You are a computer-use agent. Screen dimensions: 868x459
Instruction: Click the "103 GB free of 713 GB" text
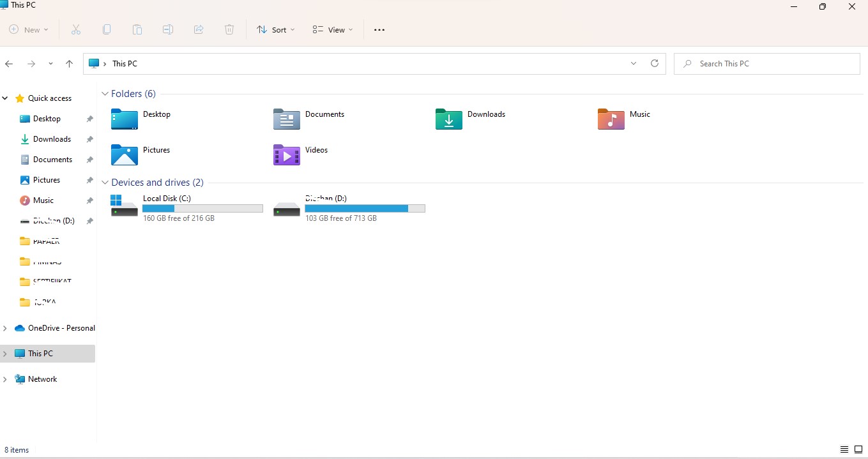(x=341, y=218)
